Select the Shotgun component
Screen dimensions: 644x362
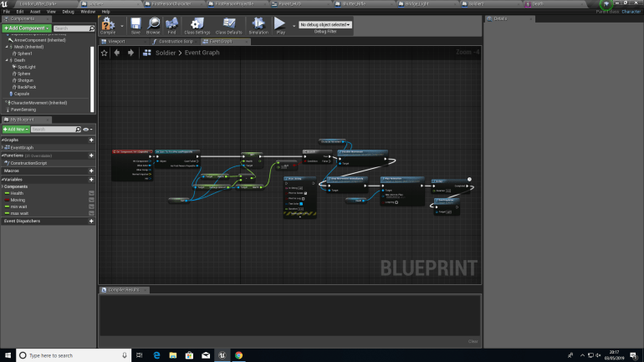click(x=25, y=80)
